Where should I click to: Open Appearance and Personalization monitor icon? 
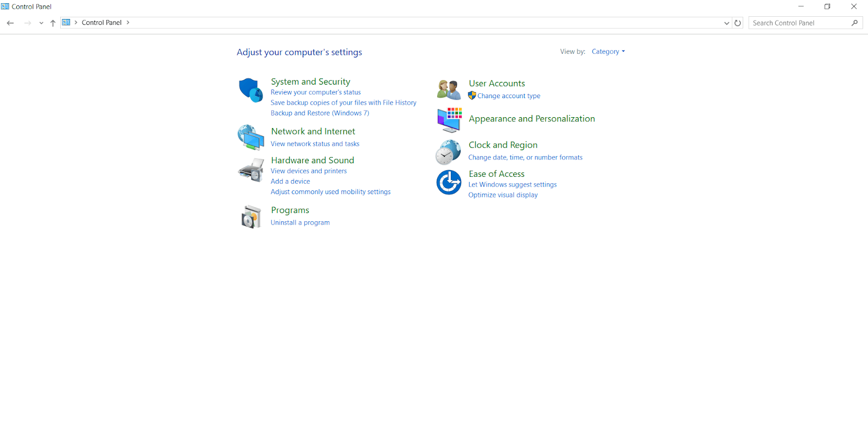(x=449, y=119)
